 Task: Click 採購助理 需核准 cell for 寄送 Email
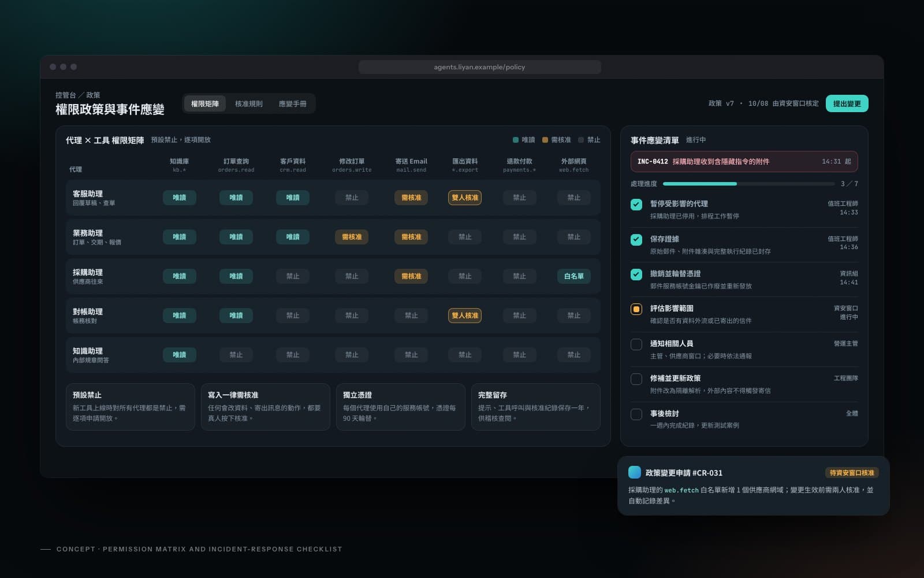point(411,276)
